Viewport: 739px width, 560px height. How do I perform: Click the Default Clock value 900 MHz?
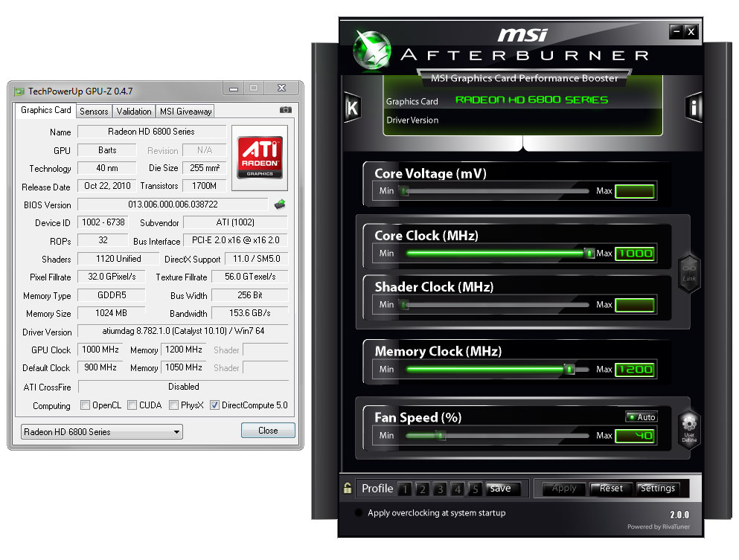[100, 367]
